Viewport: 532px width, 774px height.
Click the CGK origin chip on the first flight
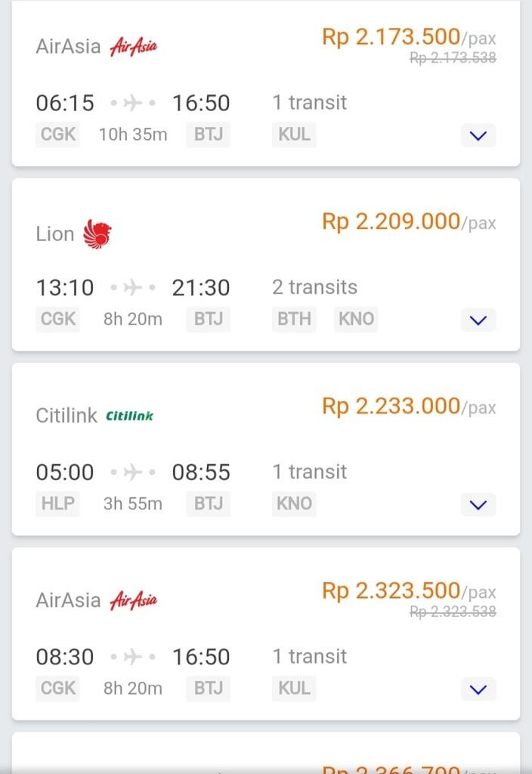click(x=57, y=135)
